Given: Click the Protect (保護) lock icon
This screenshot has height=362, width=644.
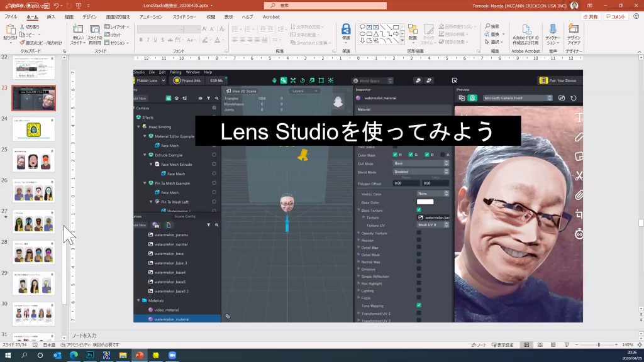Looking at the screenshot, I should click(x=346, y=29).
